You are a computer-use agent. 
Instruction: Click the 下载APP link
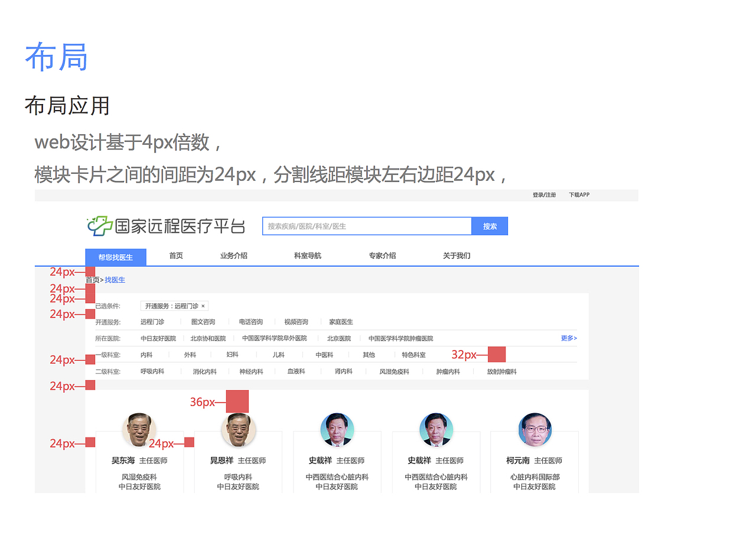coord(578,194)
